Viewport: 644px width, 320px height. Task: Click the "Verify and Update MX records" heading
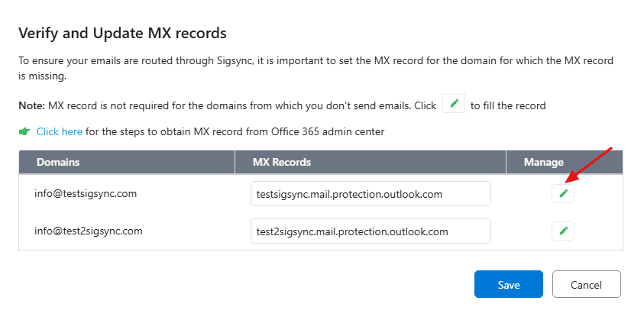(x=122, y=33)
